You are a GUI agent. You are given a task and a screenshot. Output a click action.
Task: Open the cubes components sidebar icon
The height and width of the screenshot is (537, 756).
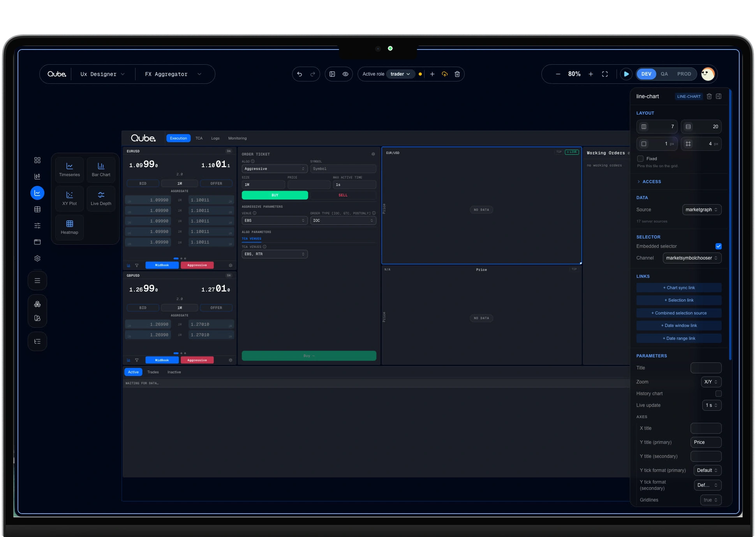pyautogui.click(x=37, y=304)
